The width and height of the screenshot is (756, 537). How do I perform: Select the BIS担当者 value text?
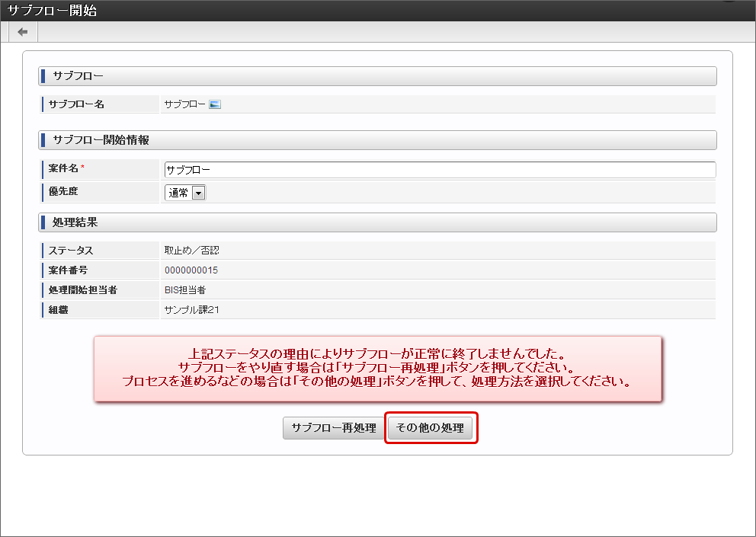coord(185,289)
